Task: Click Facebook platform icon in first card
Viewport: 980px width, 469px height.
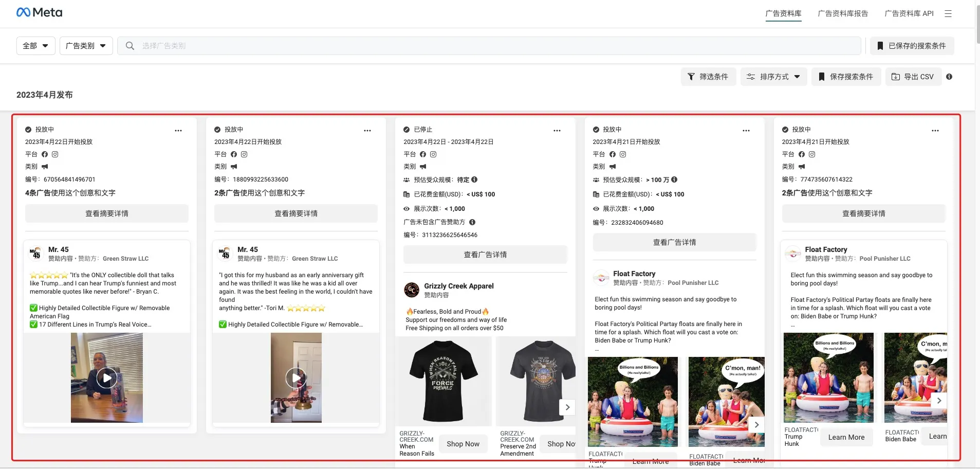Action: point(45,154)
